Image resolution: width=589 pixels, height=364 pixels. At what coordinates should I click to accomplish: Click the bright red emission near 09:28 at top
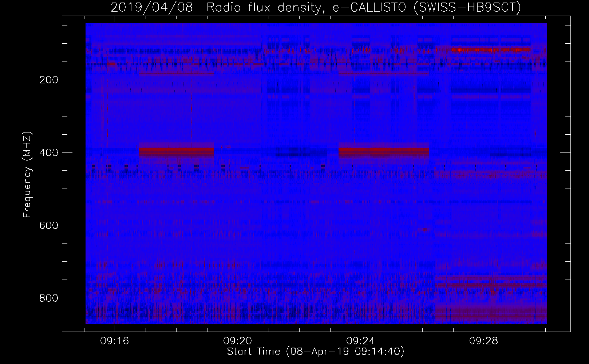pyautogui.click(x=491, y=50)
